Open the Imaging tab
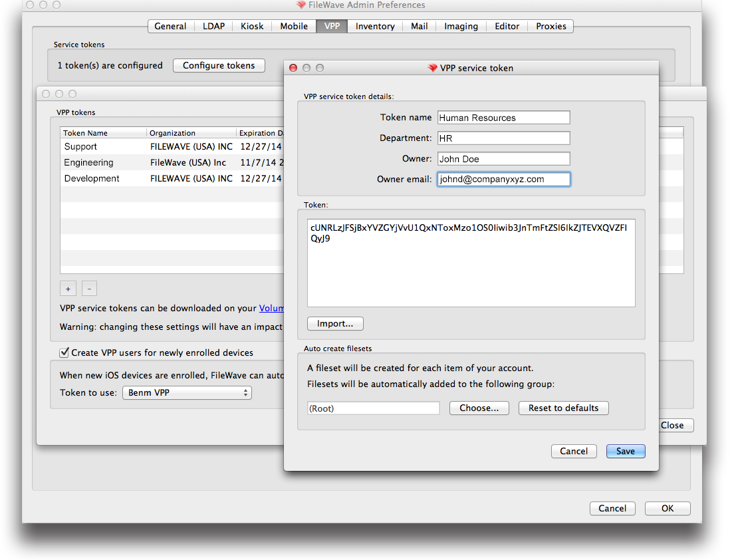Screen dimensions: 730x560 461,26
